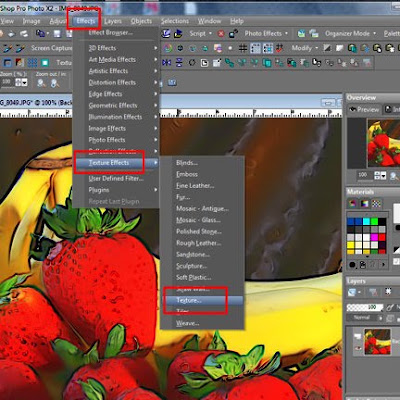Click the photo icon left of Organizer Mode
This screenshot has height=400, width=400.
coord(314,34)
